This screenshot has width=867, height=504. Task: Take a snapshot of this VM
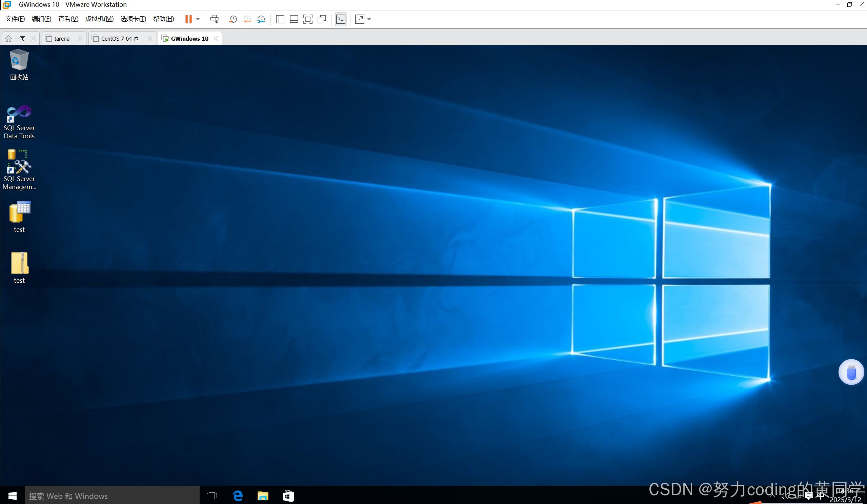(233, 19)
